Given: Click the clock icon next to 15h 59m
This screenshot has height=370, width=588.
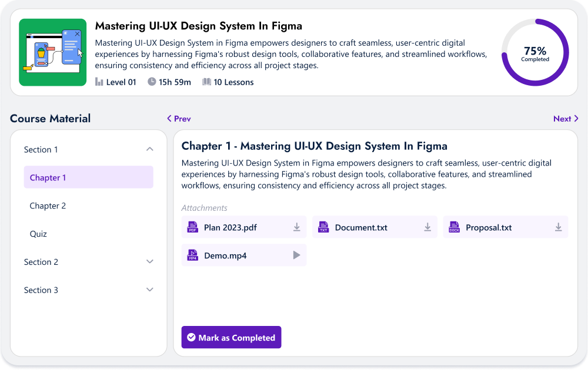Looking at the screenshot, I should coord(152,82).
